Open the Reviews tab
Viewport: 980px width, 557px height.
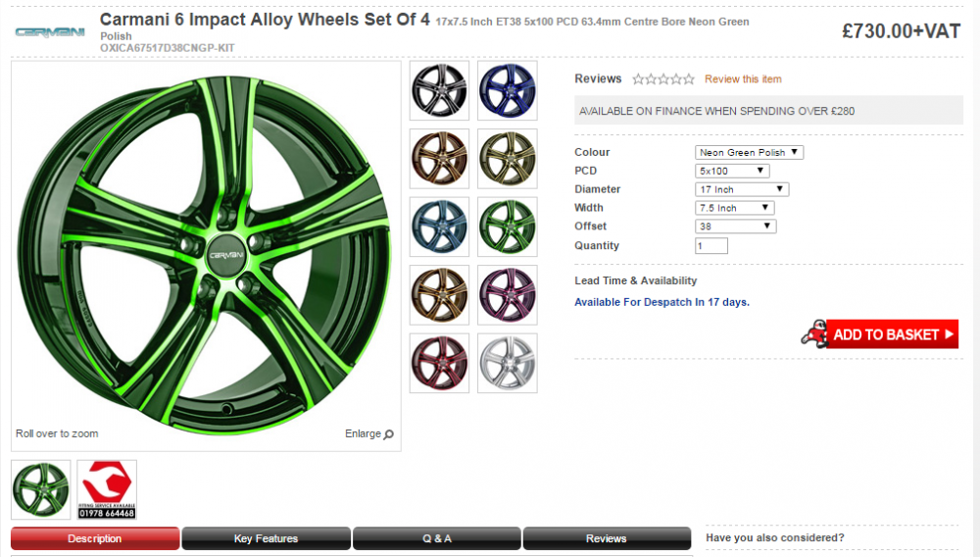click(x=607, y=538)
